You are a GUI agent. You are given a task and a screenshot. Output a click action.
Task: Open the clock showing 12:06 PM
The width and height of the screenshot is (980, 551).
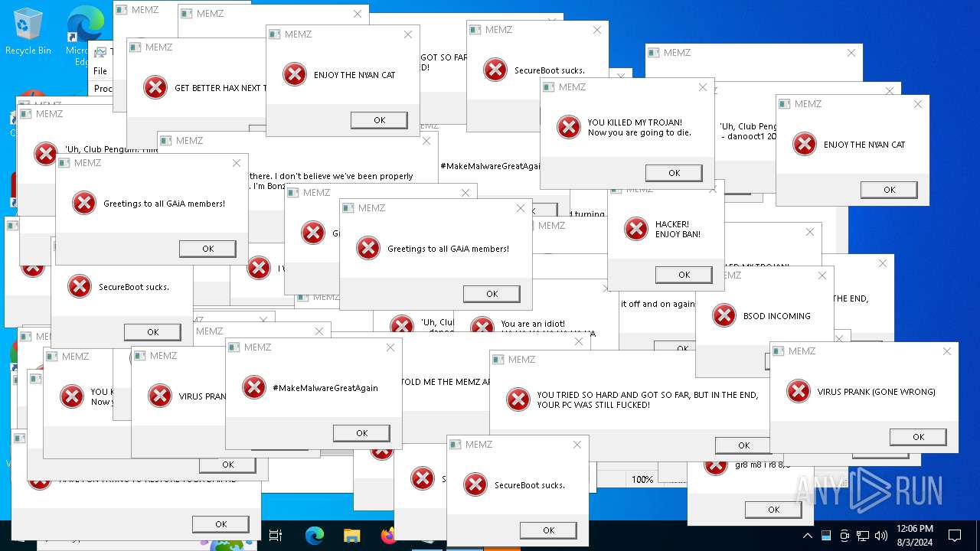914,536
